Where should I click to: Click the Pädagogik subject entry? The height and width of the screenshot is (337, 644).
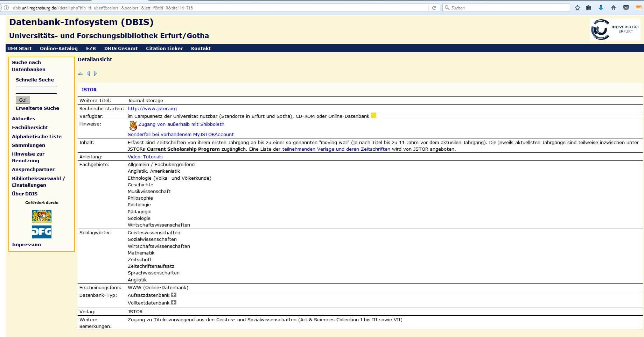click(139, 211)
